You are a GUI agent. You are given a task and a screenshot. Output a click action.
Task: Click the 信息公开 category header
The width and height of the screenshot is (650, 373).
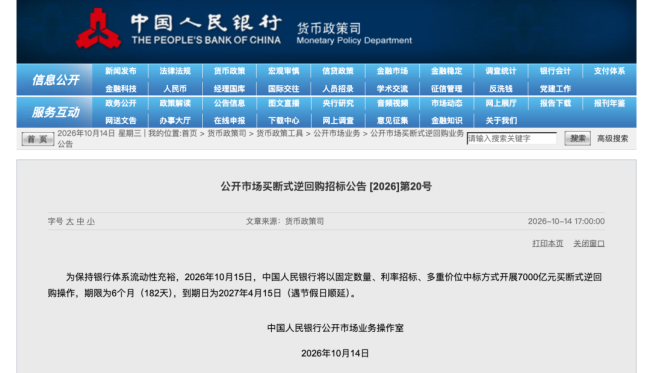coord(56,80)
